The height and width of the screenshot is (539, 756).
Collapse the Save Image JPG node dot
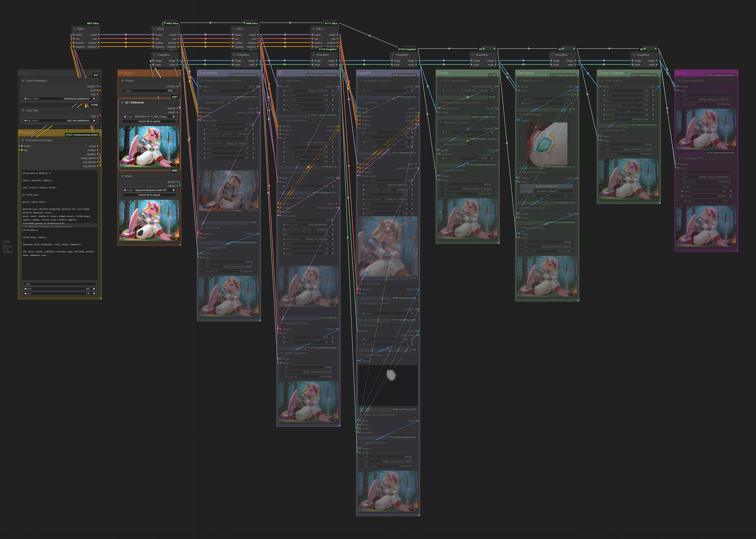(x=679, y=158)
